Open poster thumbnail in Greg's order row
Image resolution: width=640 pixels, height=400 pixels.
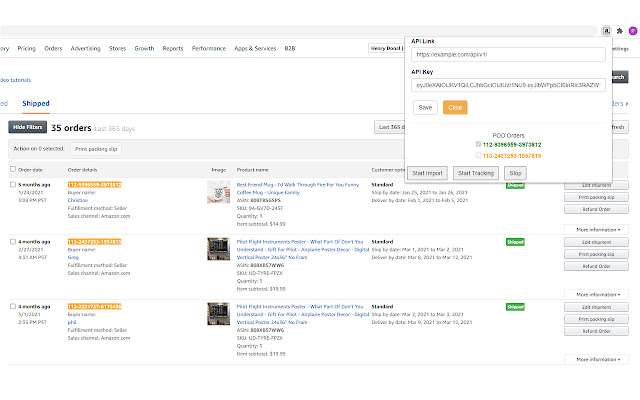(x=218, y=249)
